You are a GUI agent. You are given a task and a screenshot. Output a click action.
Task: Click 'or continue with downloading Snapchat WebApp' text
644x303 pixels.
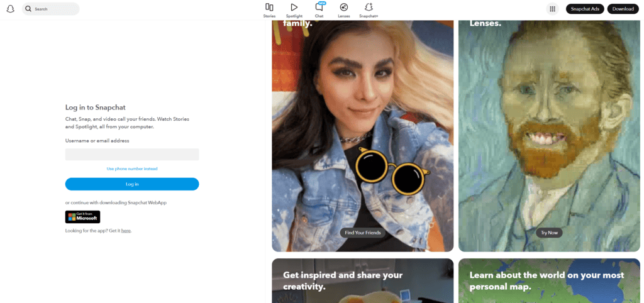(116, 203)
